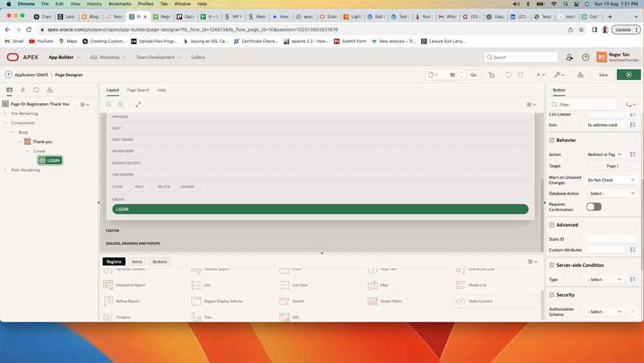Select the Thank you region node

tap(43, 142)
